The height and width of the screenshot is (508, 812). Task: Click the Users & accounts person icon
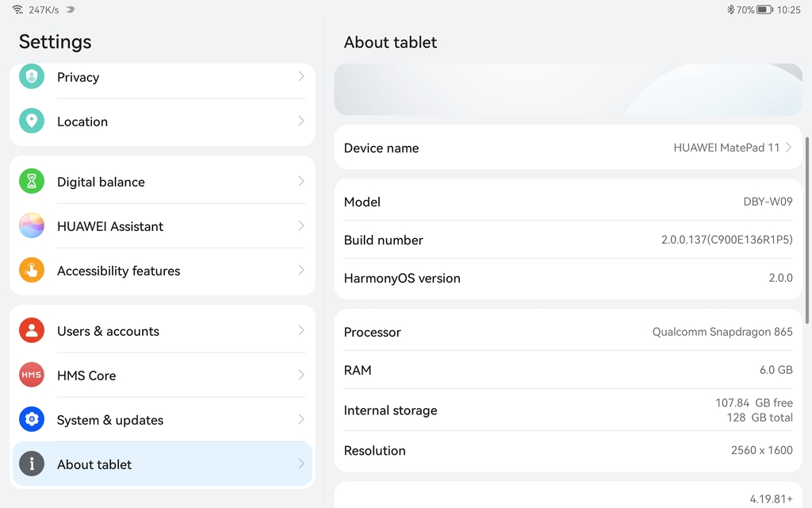(x=32, y=331)
